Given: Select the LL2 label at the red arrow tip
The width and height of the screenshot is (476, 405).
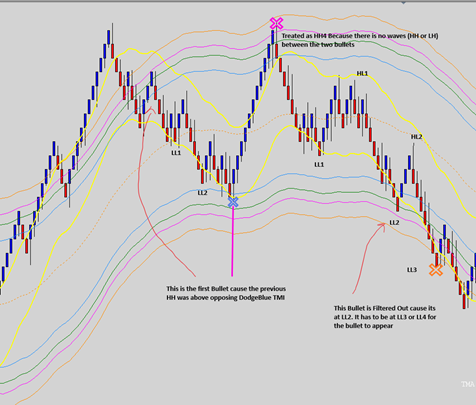Looking at the screenshot, I should coord(394,222).
